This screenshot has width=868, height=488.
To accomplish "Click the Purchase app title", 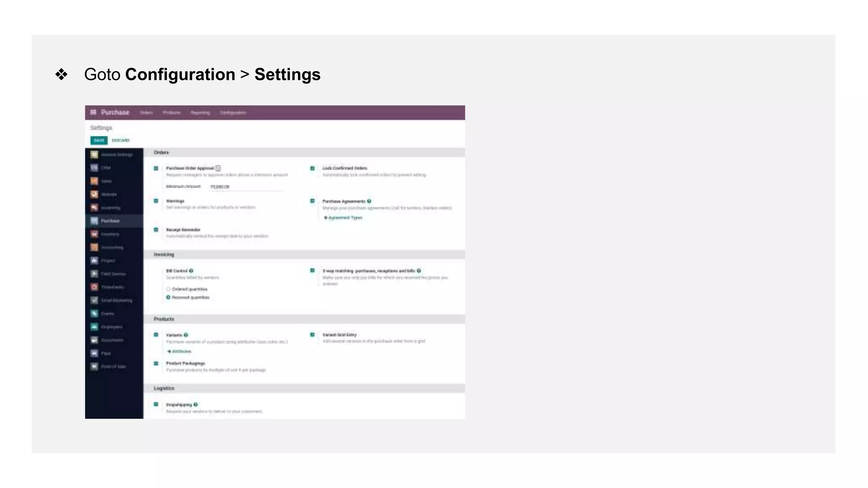I will 115,112.
